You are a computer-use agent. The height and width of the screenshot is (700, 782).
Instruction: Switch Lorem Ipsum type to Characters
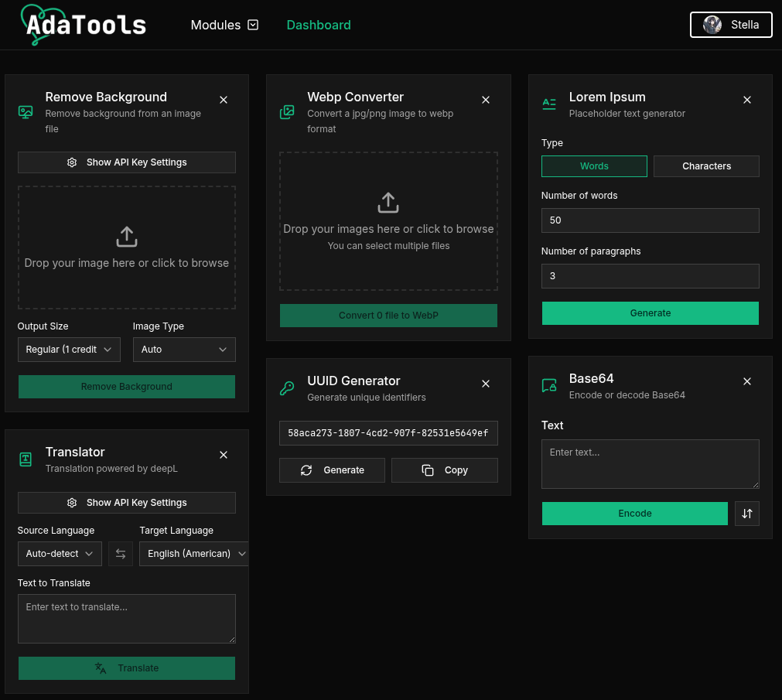[706, 166]
